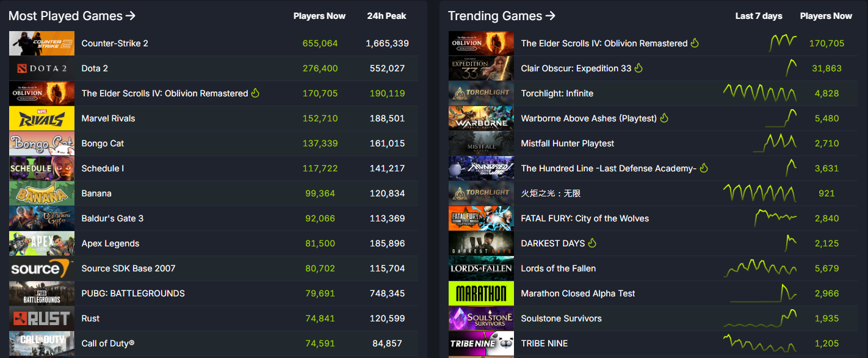Open the Lords of the Fallen title link

(x=559, y=268)
